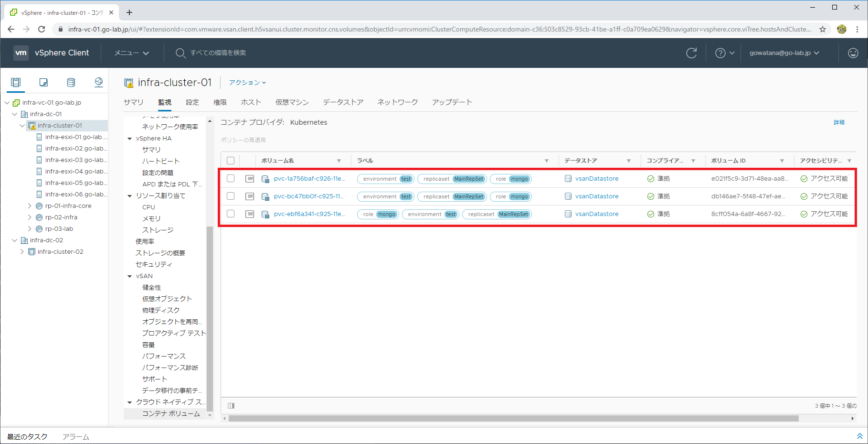Click the smiley feedback icon

[x=853, y=53]
